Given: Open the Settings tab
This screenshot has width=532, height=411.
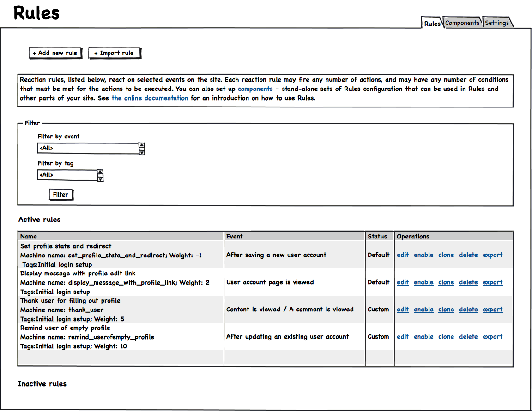Looking at the screenshot, I should click(x=497, y=23).
